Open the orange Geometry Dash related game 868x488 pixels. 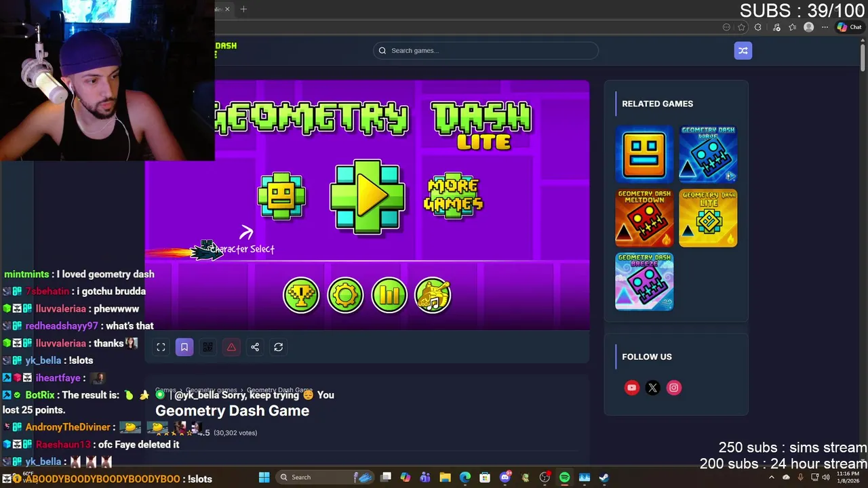point(644,154)
